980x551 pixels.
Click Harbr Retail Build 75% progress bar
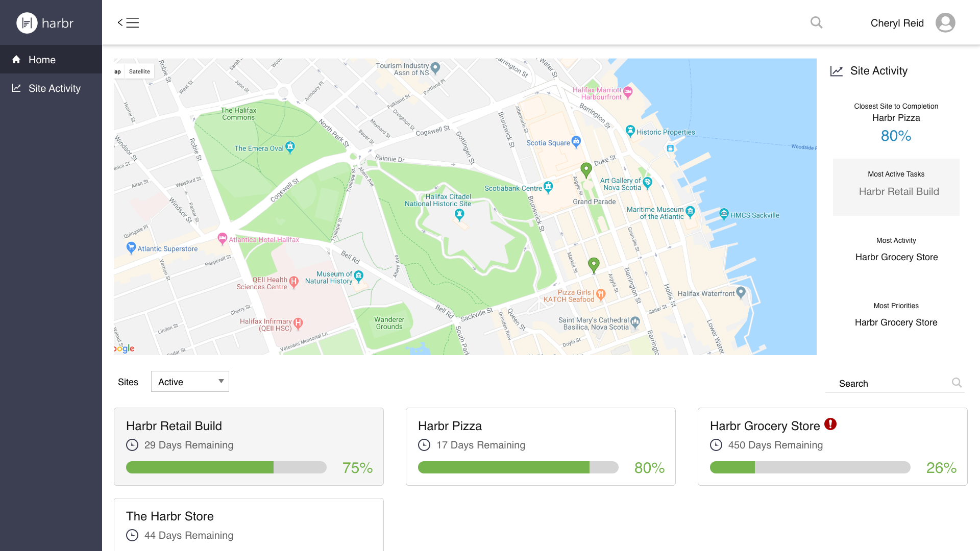coord(226,467)
